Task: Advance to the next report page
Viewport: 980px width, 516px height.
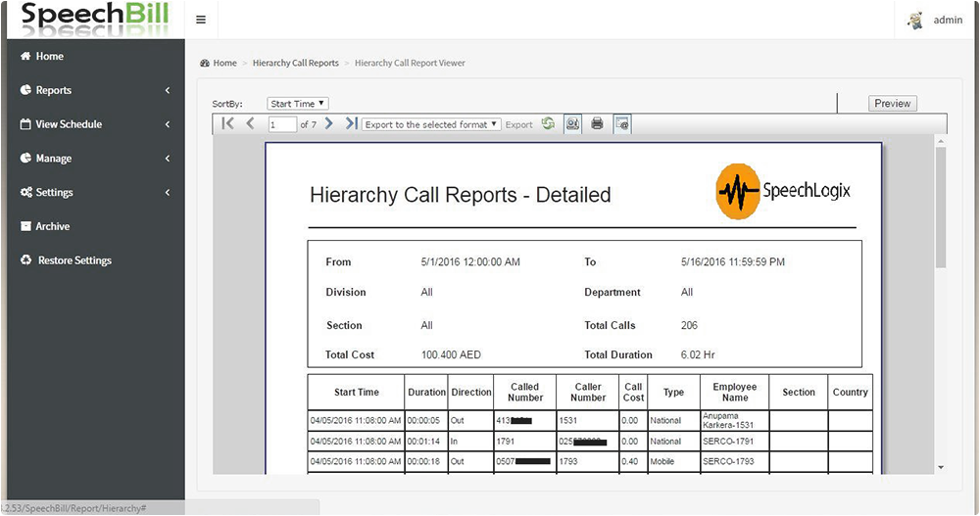Action: [329, 123]
